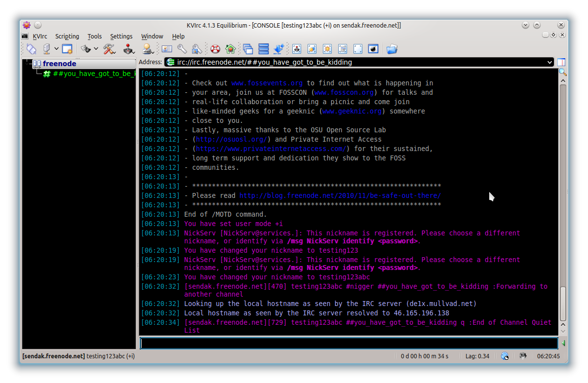This screenshot has height=383, width=588.
Task: Cascade windows using the stacked windows icon
Action: coord(248,49)
